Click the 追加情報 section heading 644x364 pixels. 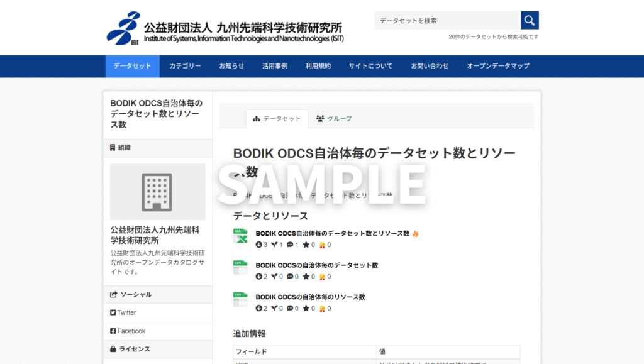point(249,334)
